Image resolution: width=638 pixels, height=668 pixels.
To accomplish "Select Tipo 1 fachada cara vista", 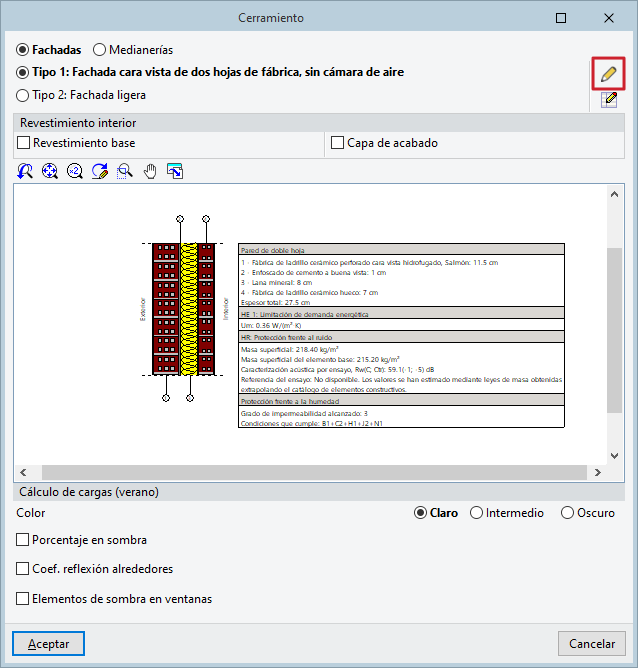I will (210, 72).
